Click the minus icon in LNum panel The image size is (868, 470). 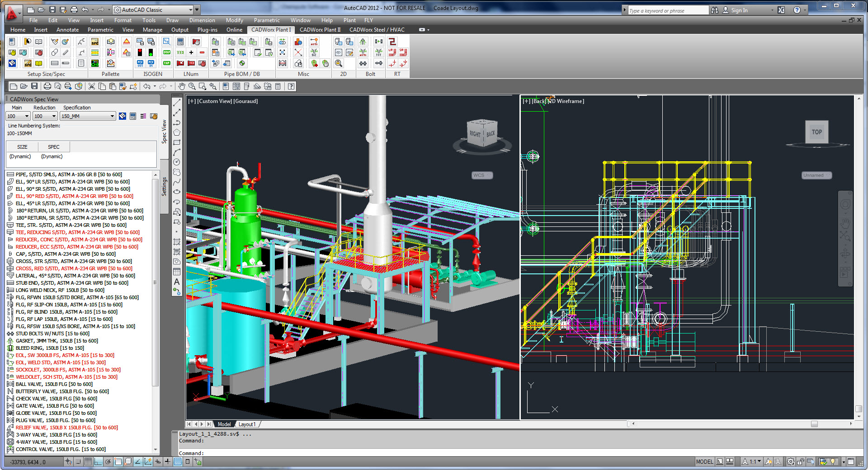(202, 52)
